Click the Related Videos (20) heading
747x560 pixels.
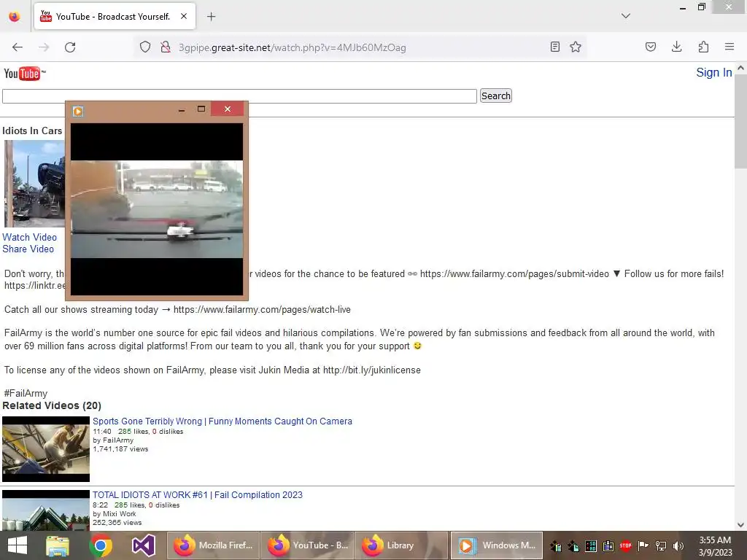click(52, 405)
